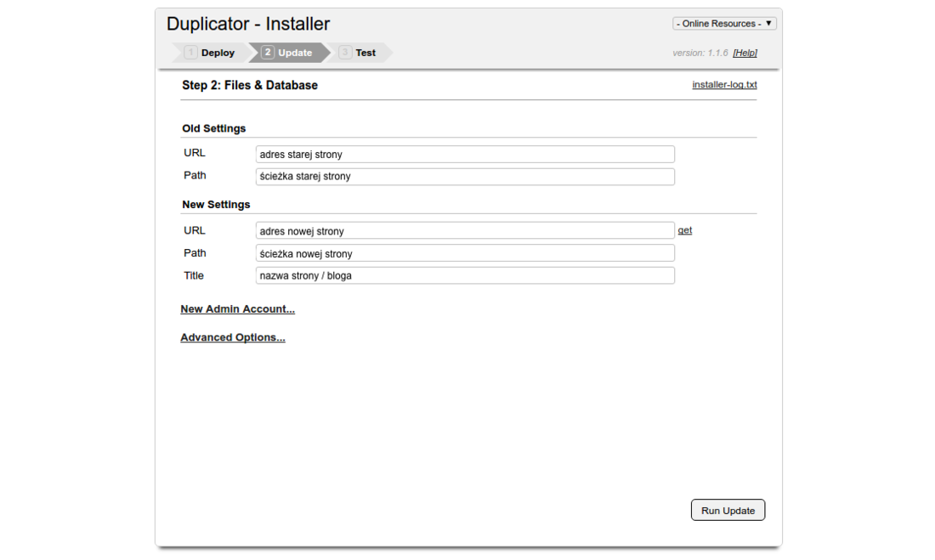Expand the New Admin Account section
This screenshot has width=935, height=560.
pyautogui.click(x=237, y=309)
